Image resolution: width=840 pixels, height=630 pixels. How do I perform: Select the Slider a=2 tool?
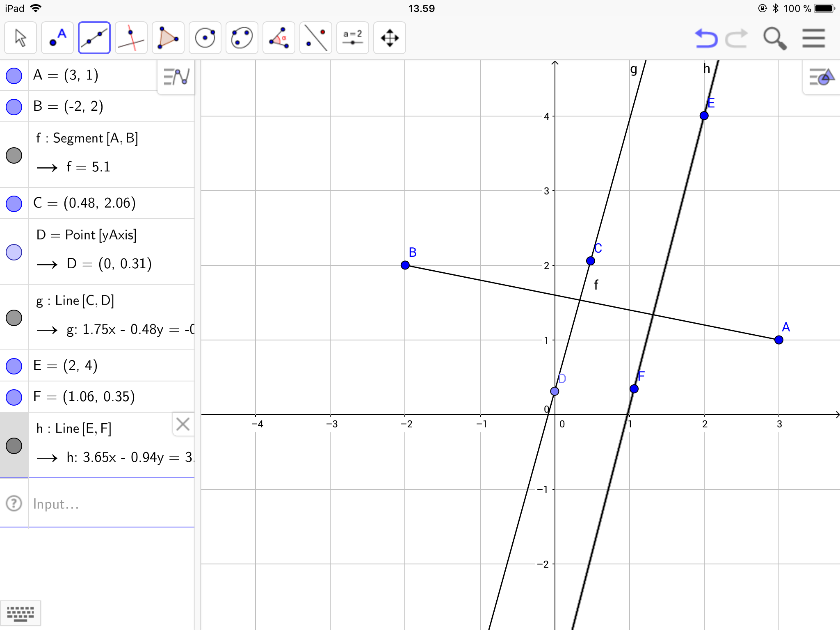[x=352, y=38]
